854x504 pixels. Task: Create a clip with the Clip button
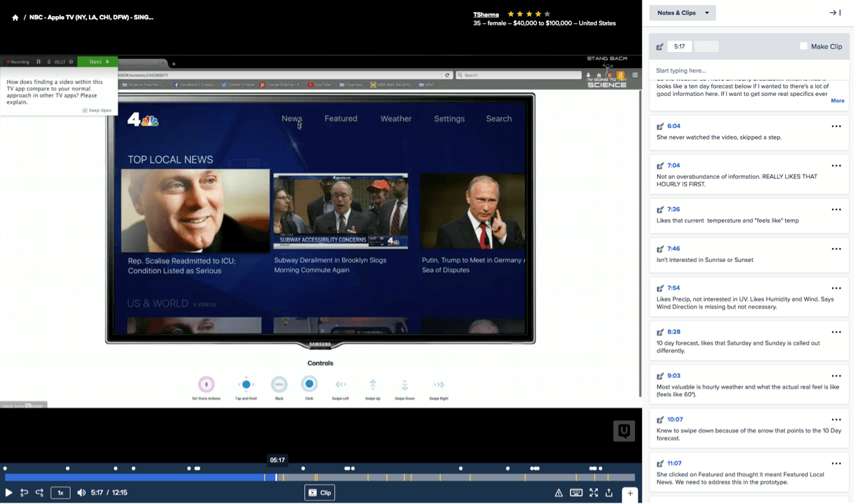320,493
